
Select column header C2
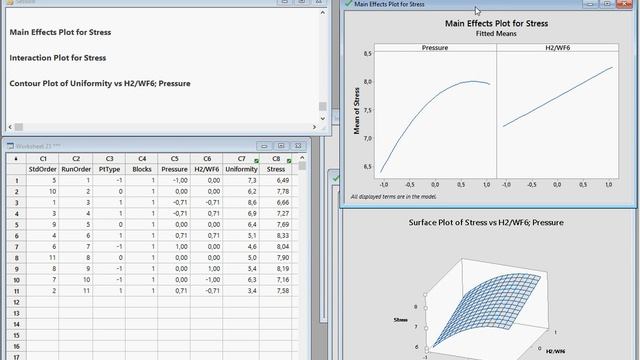(76, 159)
